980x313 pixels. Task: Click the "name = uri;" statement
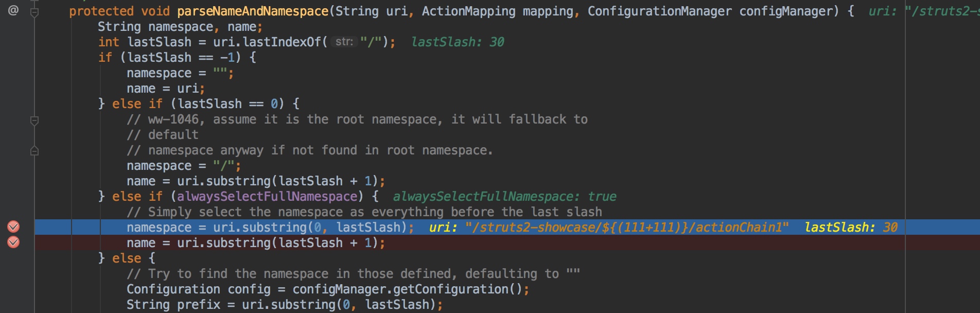click(166, 89)
